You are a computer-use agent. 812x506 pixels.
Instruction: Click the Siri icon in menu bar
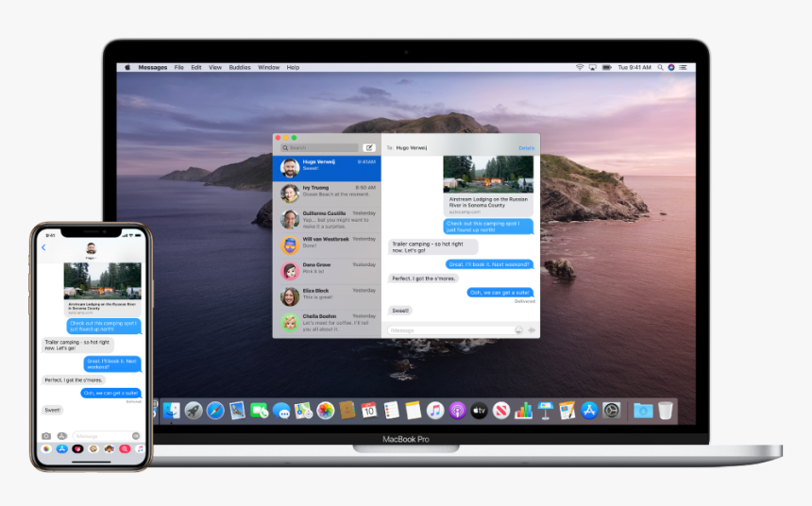671,67
